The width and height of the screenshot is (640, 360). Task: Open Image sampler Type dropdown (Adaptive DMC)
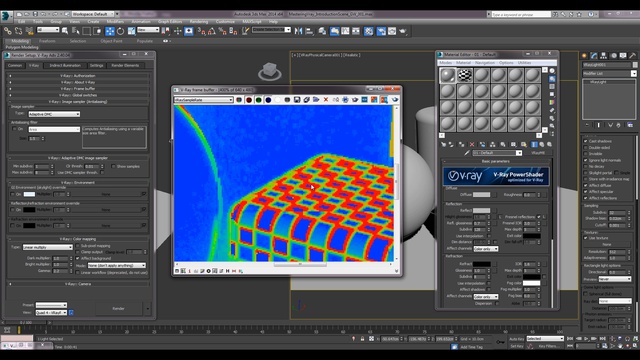54,114
